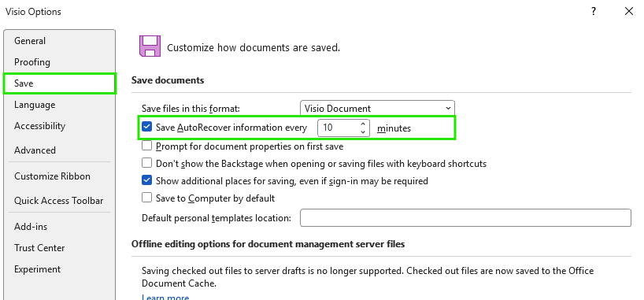Screen dimensions: 644x300
Task: Click the 'Save files in this format:' label
Action: point(191,109)
